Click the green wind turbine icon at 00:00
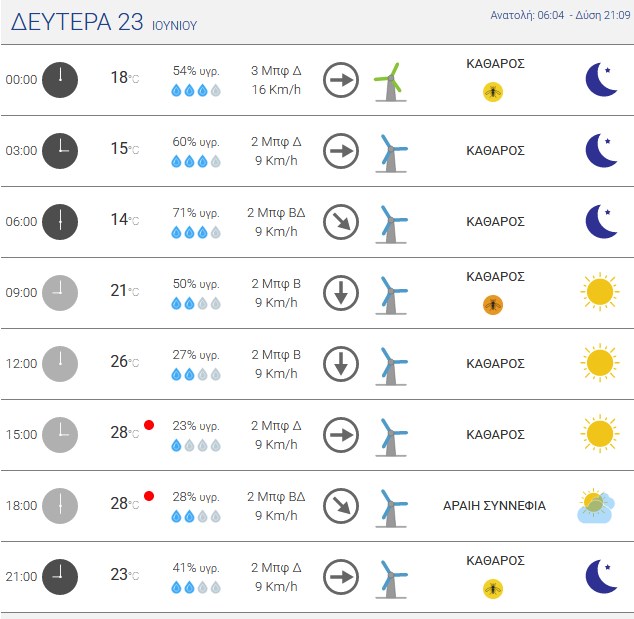This screenshot has width=634, height=619. [390, 82]
